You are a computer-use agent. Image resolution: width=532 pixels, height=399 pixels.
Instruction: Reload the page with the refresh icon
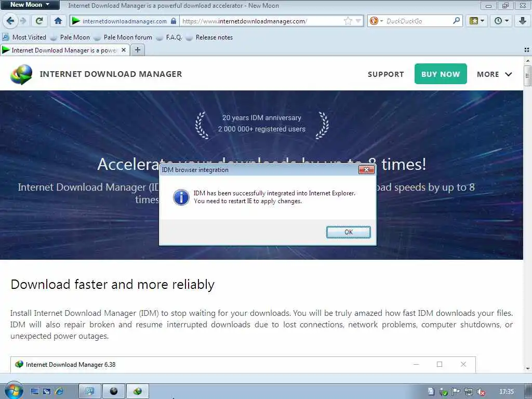39,21
